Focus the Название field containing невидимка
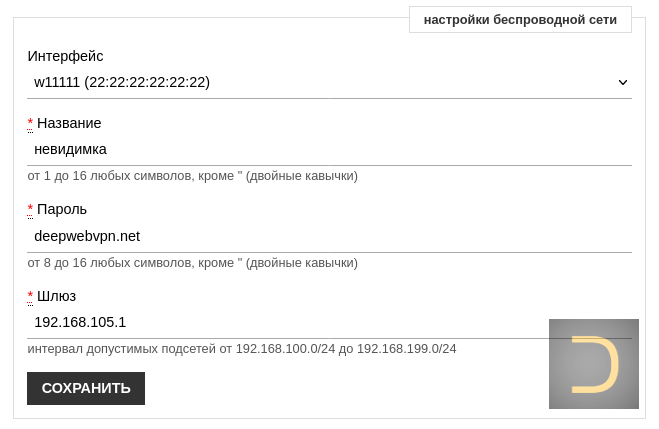The image size is (659, 429). (330, 150)
